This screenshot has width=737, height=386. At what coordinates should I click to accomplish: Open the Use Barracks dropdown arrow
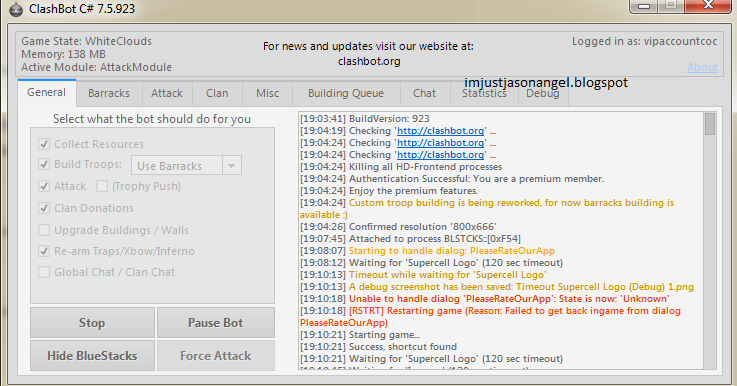pyautogui.click(x=231, y=165)
